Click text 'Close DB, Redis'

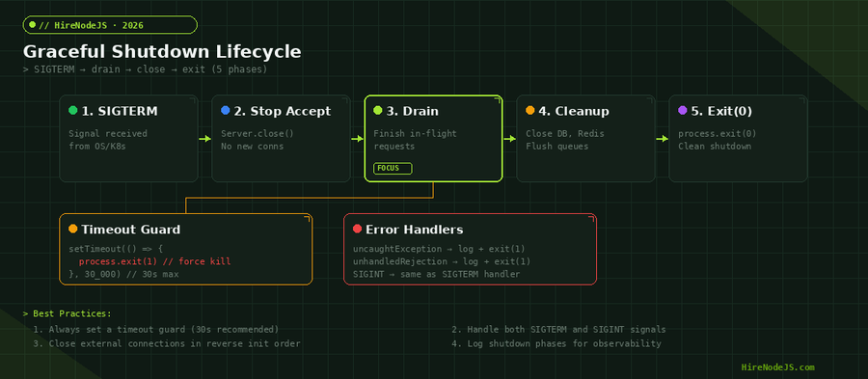[565, 133]
